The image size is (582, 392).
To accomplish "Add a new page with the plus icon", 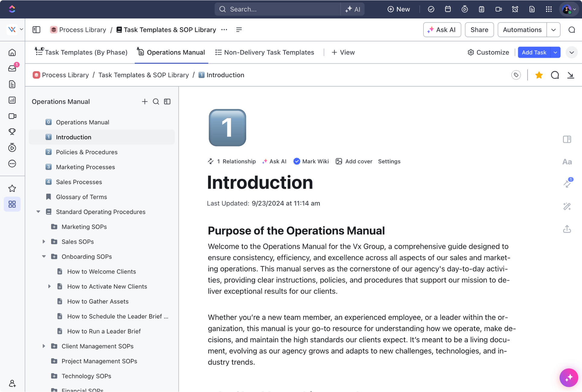I will [x=145, y=102].
